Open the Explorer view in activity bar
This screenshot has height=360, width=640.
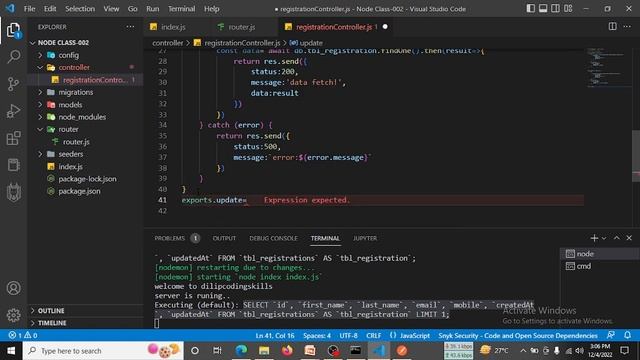pos(13,30)
